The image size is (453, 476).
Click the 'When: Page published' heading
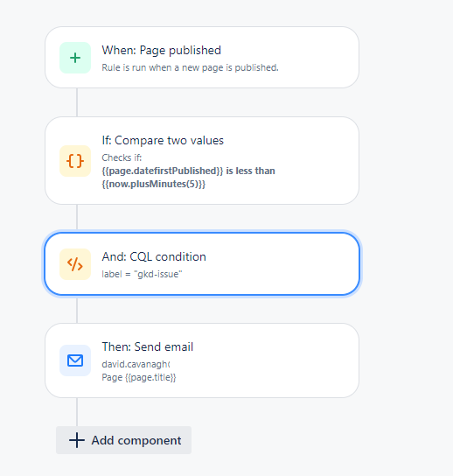tap(162, 51)
